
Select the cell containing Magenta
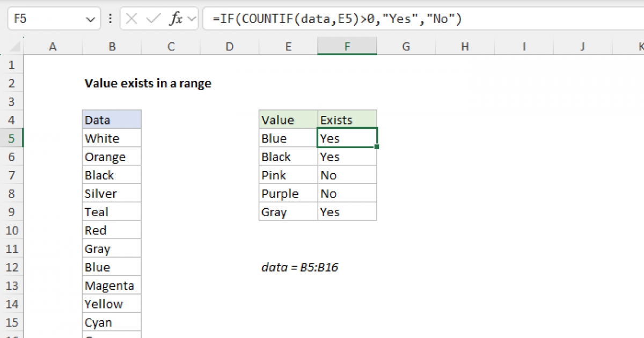(x=112, y=286)
